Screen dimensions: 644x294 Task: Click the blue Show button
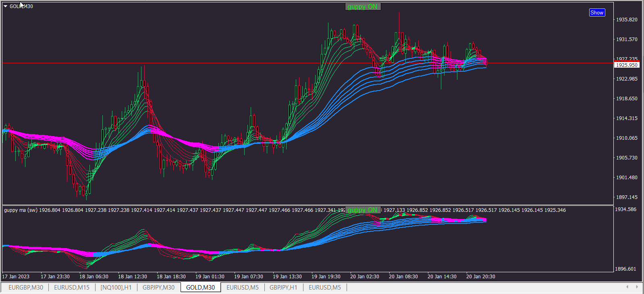[597, 12]
